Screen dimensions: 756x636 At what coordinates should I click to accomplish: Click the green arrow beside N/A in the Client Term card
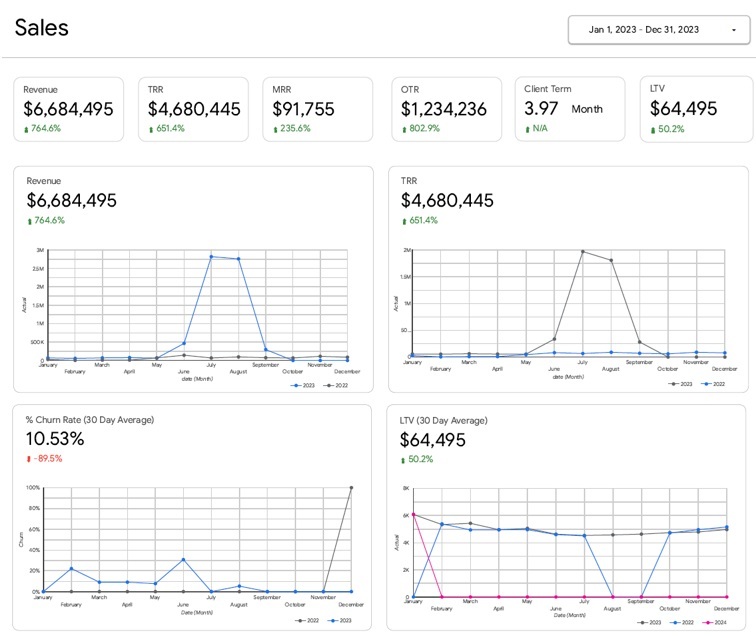[x=527, y=129]
